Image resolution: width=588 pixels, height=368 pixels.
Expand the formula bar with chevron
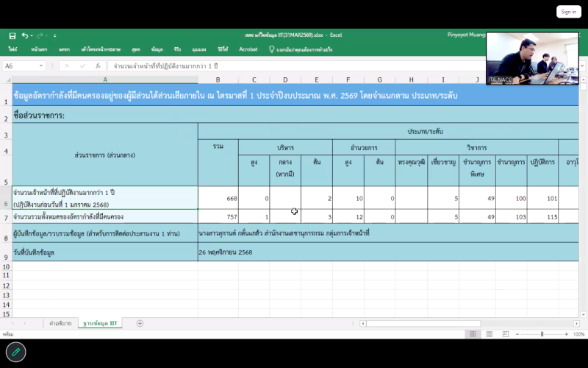coord(582,66)
